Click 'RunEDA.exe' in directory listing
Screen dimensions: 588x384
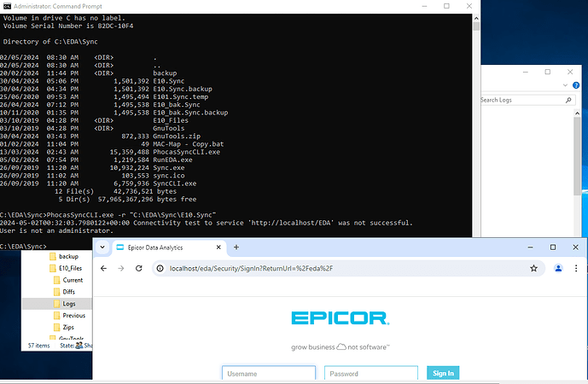[172, 160]
